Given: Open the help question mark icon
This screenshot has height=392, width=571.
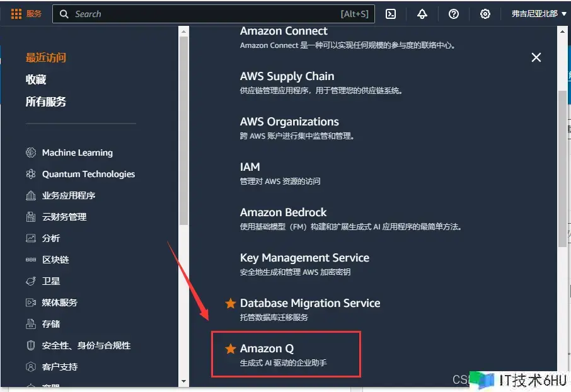Looking at the screenshot, I should (x=454, y=14).
